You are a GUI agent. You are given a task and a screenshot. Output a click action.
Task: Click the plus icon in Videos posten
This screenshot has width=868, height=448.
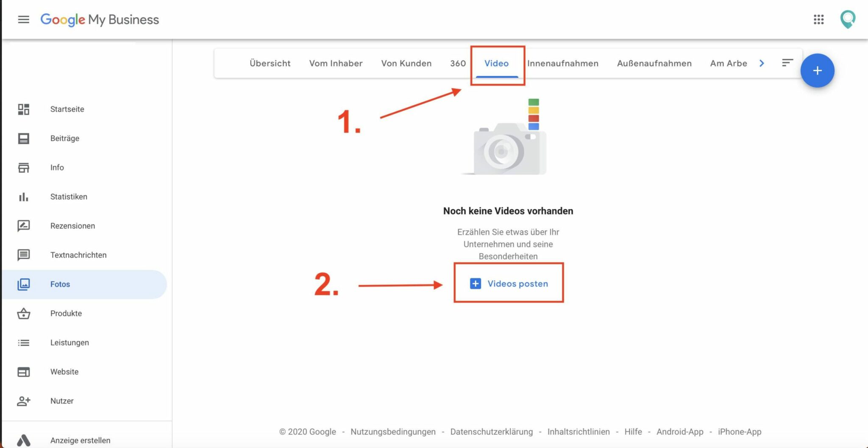(476, 283)
